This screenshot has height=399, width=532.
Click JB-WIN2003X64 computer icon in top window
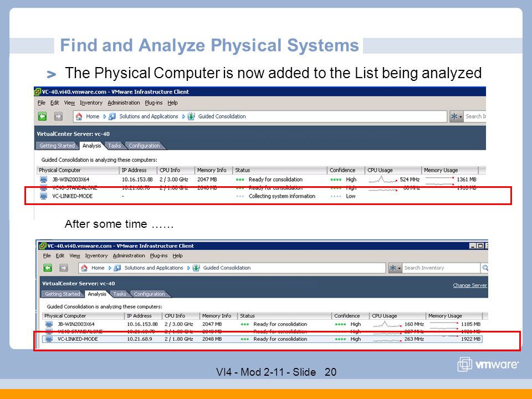[43, 179]
